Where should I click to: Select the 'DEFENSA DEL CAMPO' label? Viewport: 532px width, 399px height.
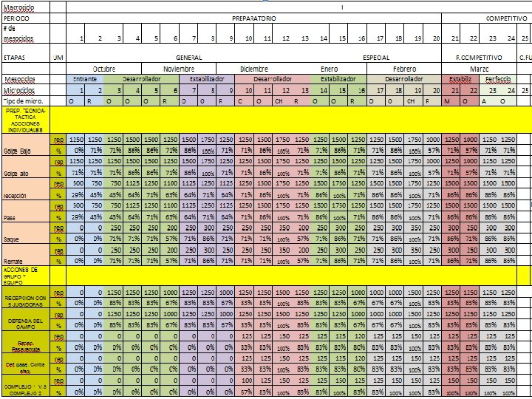click(x=25, y=319)
